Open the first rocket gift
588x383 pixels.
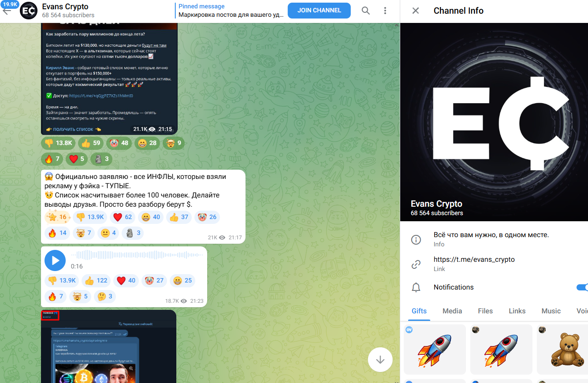[x=435, y=350]
